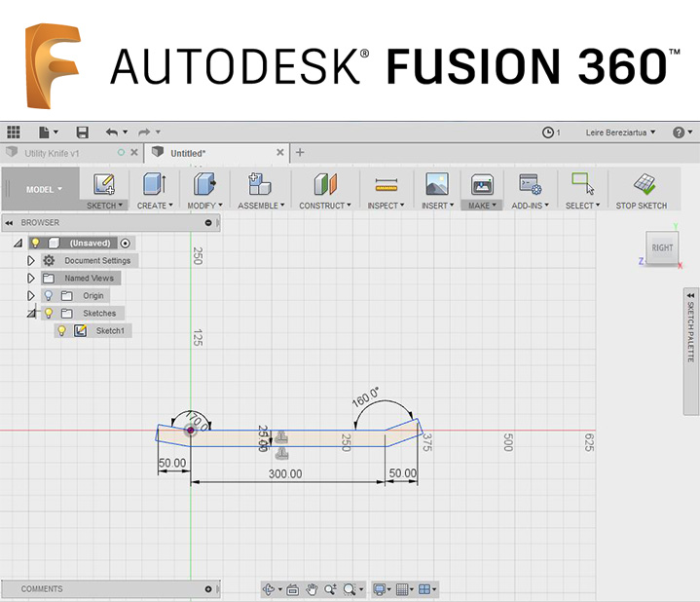Open the SKETCH menu
This screenshot has width=700, height=602.
[104, 206]
